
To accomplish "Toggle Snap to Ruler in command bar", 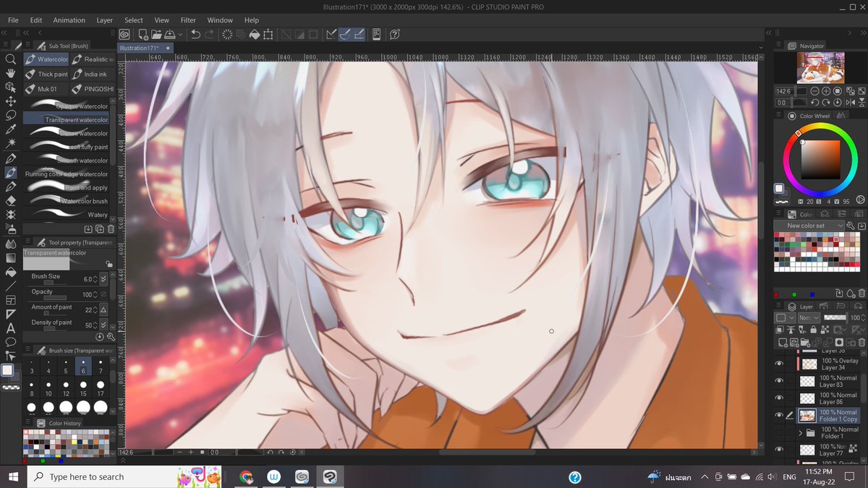I will pos(331,34).
